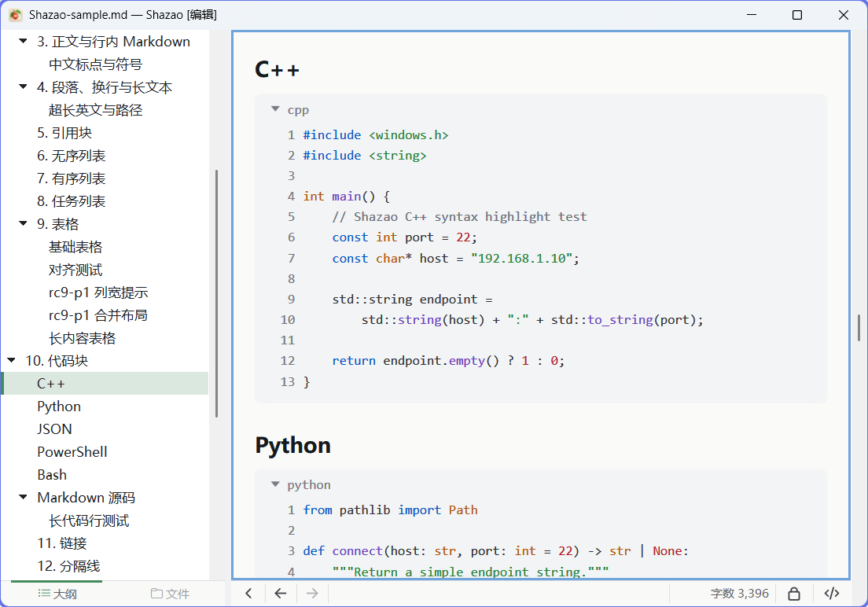868x607 pixels.
Task: Jump to 中文标点与符号 in outline
Action: point(95,64)
